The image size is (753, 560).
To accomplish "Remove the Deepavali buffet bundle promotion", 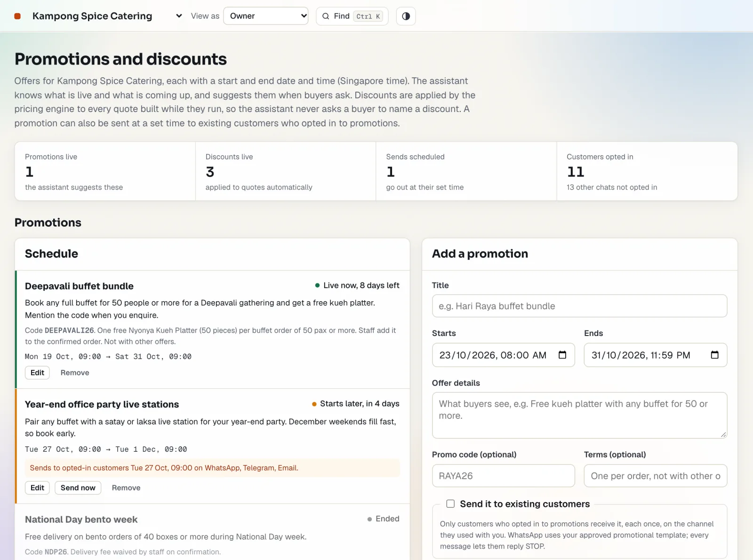I will pyautogui.click(x=75, y=373).
